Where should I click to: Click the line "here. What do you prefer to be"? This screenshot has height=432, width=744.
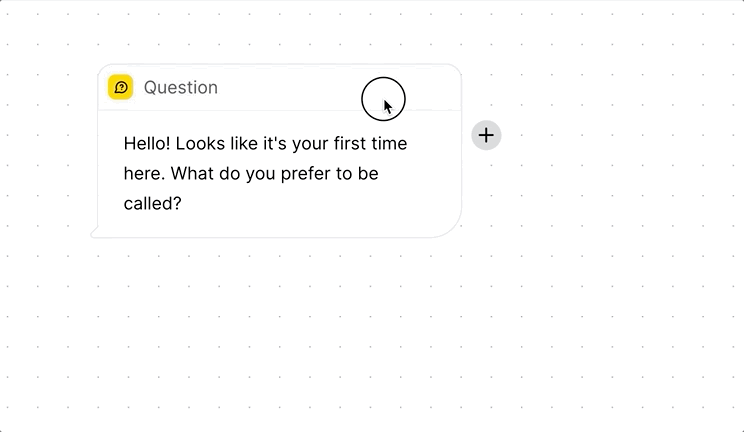tap(251, 174)
